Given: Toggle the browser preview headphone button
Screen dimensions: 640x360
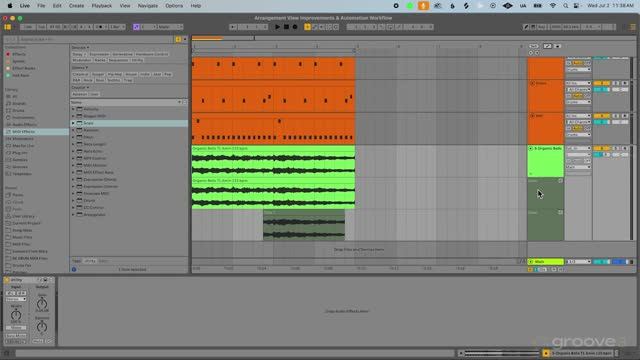Looking at the screenshot, I should pyautogui.click(x=74, y=269).
